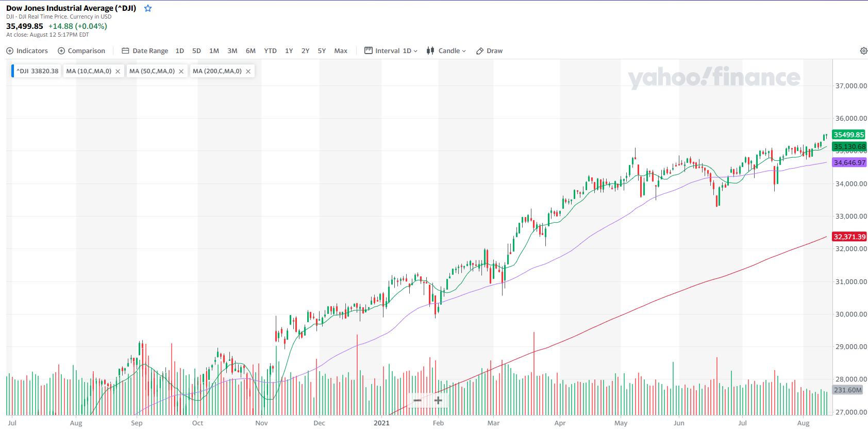Open the chart settings gear
The height and width of the screenshot is (431, 868).
coord(863,51)
